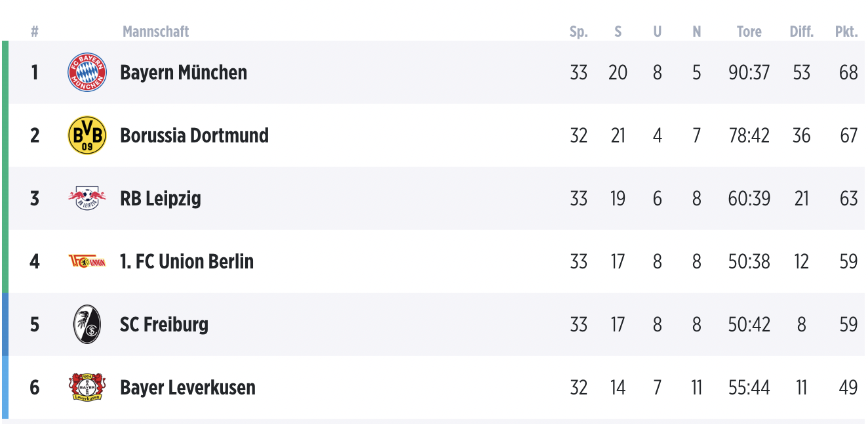Click the Sp. games played header

pyautogui.click(x=578, y=32)
